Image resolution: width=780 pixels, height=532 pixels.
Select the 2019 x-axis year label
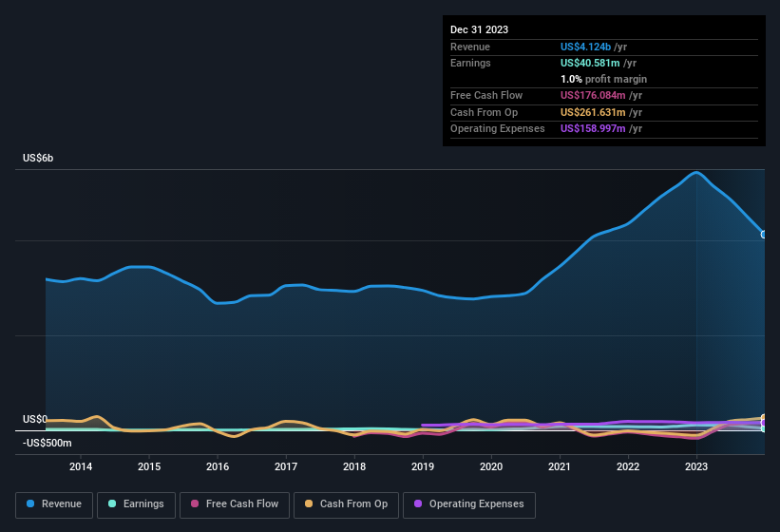click(423, 466)
